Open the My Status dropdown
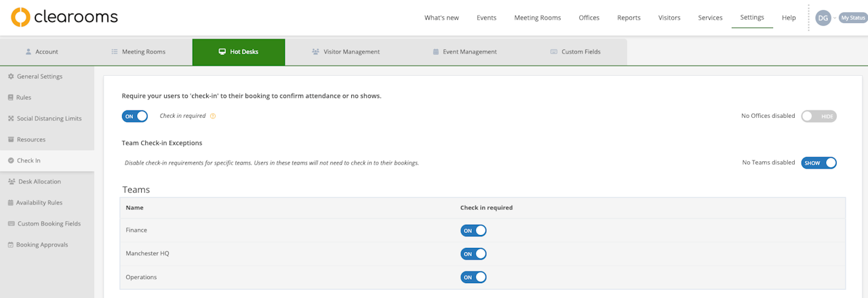 point(852,18)
